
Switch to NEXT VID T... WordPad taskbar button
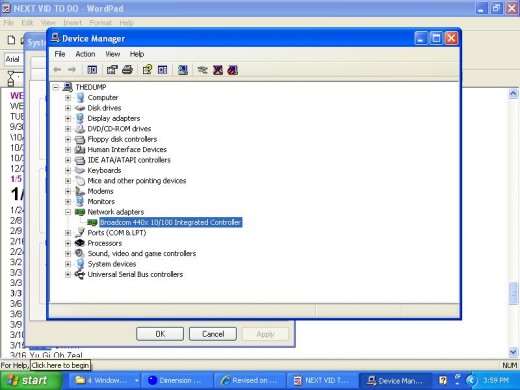(322, 380)
